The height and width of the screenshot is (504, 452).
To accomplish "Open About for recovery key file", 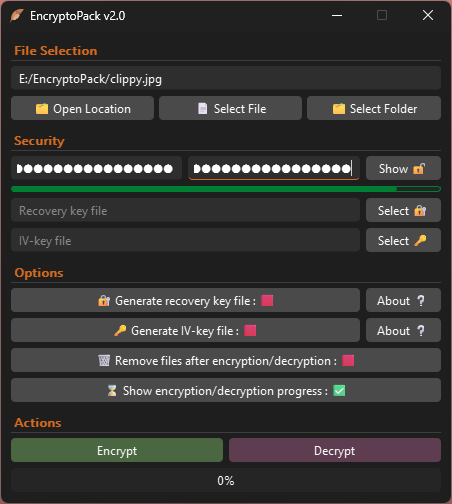I will [403, 300].
